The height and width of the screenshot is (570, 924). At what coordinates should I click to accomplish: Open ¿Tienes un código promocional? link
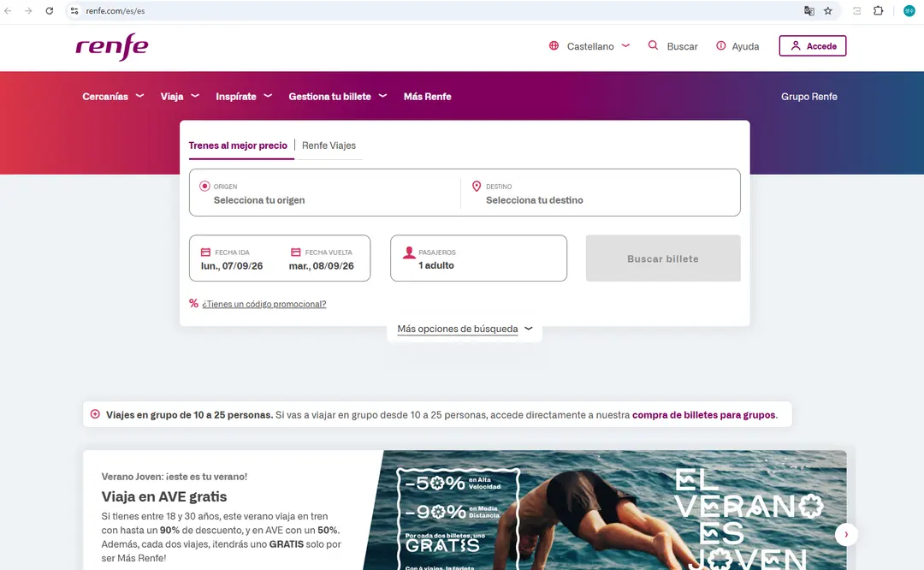pyautogui.click(x=264, y=304)
